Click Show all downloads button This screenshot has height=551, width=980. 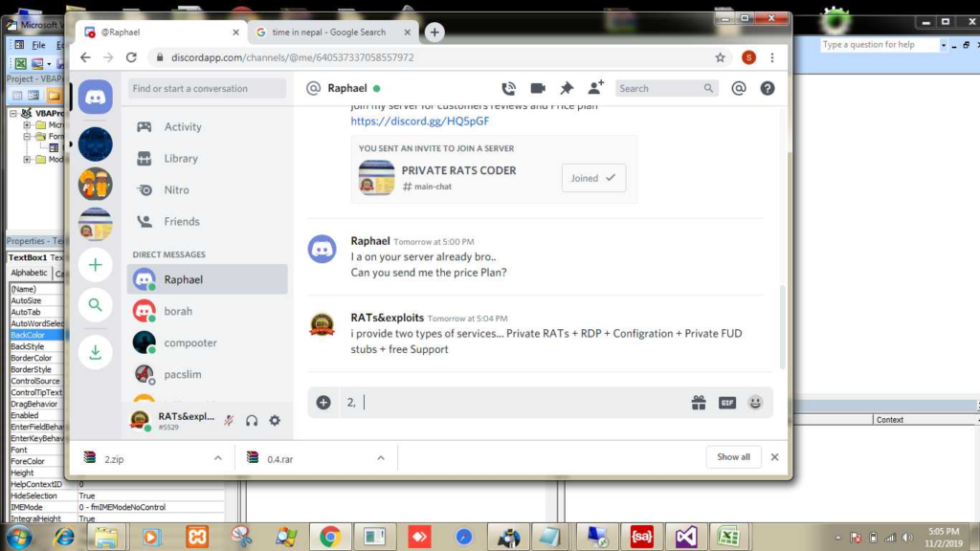[x=733, y=457]
